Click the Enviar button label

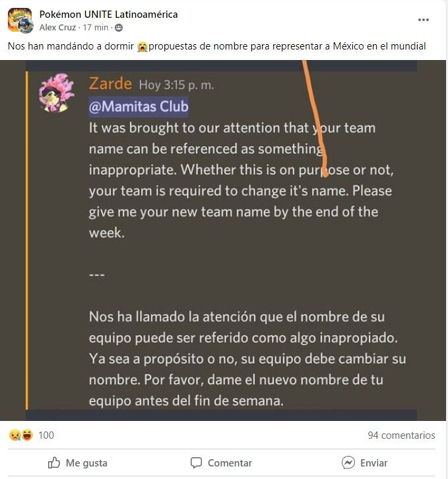[373, 463]
